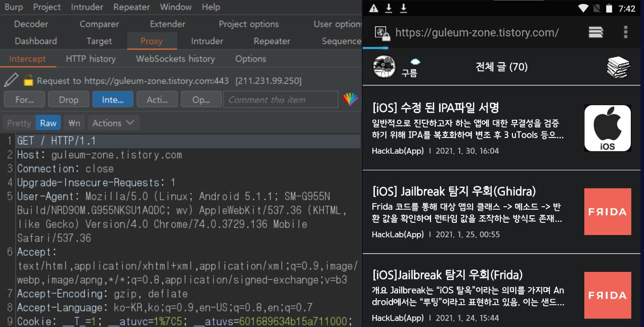Viewport: 644px width, 327px height.
Task: Open the HTTP history sub-tab
Action: pos(91,59)
